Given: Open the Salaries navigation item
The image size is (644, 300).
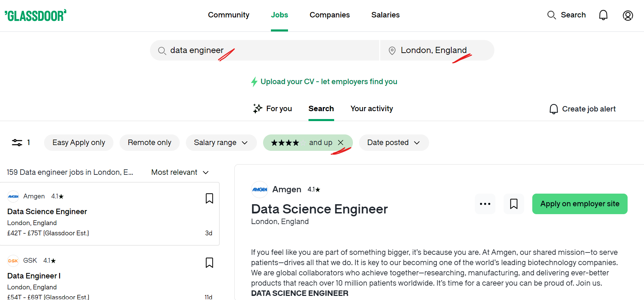Looking at the screenshot, I should pyautogui.click(x=385, y=15).
